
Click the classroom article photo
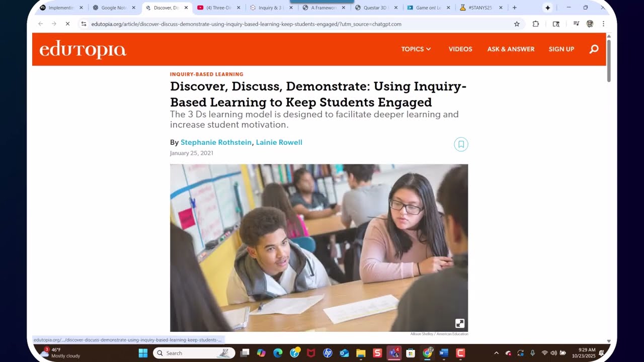coord(319,248)
